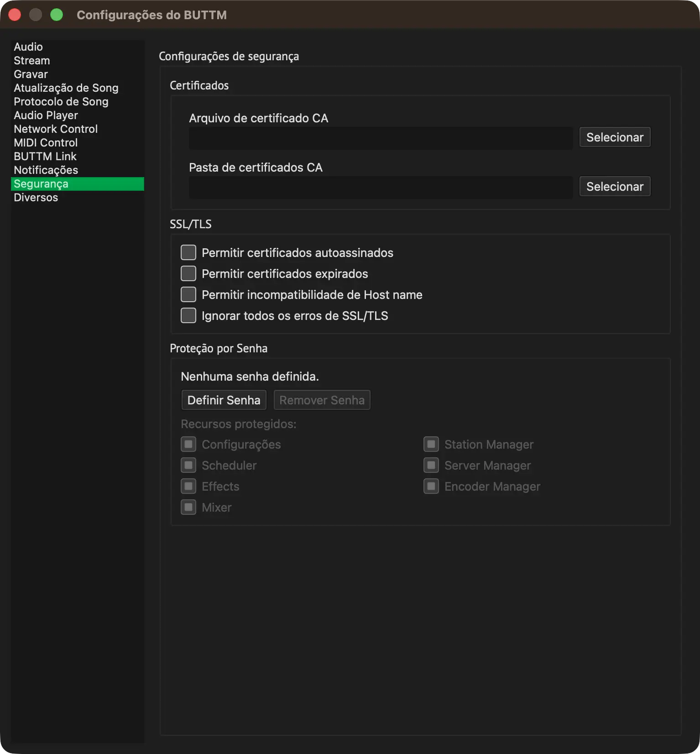
Task: Toggle the Station Manager checkbox
Action: (x=431, y=444)
